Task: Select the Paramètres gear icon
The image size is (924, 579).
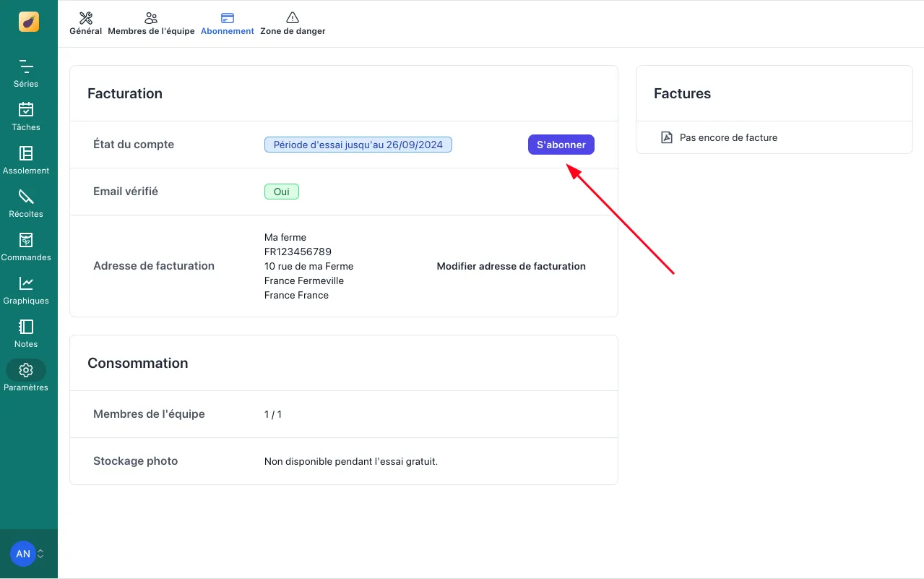Action: [26, 370]
